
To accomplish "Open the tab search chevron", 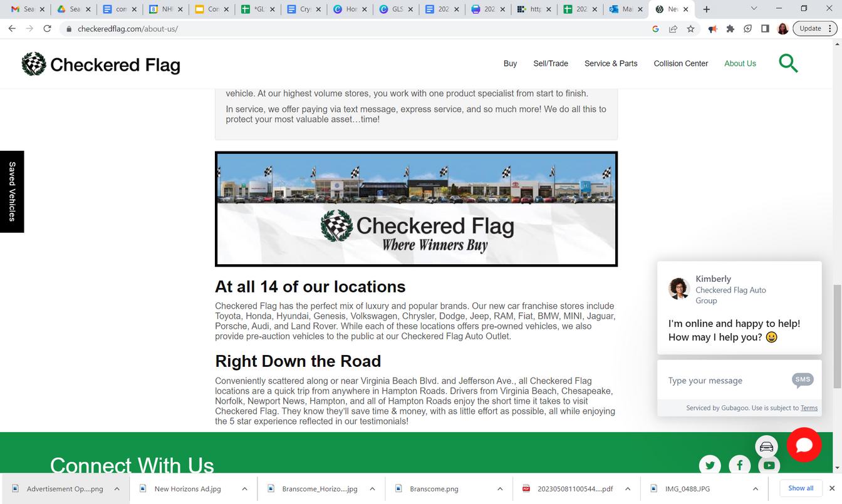I will [754, 9].
